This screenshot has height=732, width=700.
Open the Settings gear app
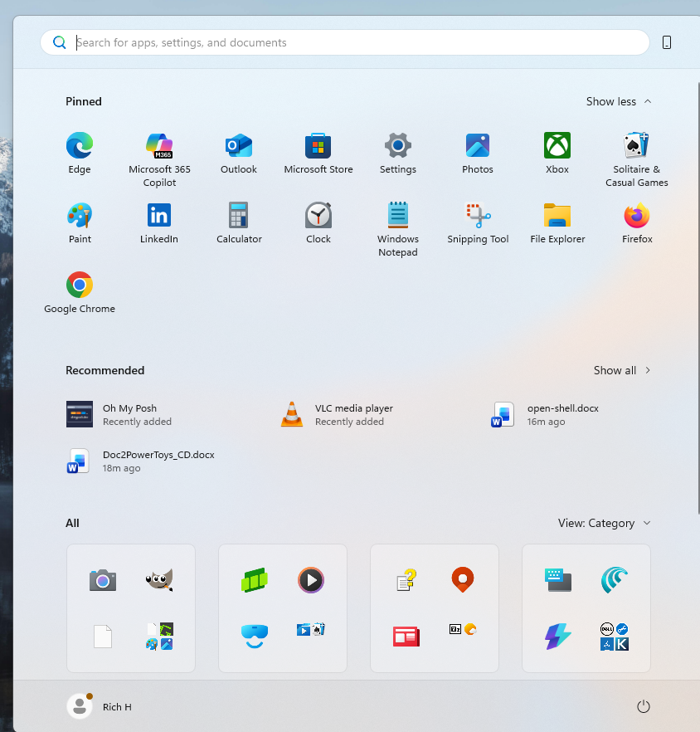pos(397,154)
